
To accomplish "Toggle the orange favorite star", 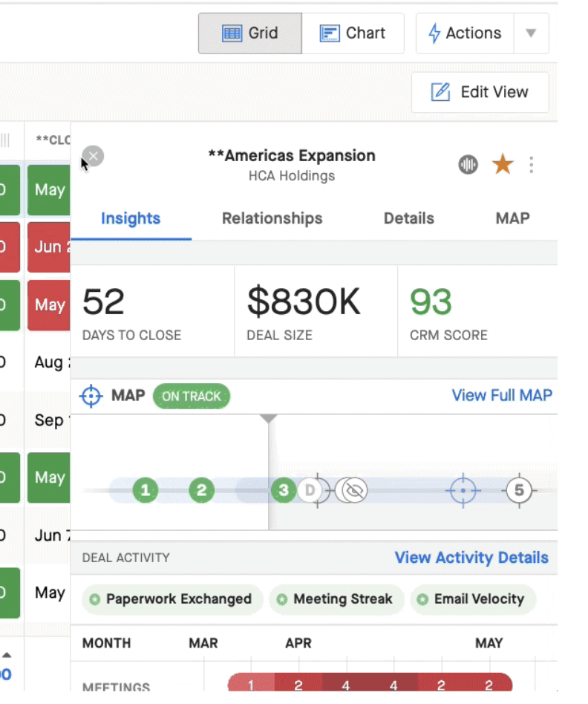I will pyautogui.click(x=503, y=164).
